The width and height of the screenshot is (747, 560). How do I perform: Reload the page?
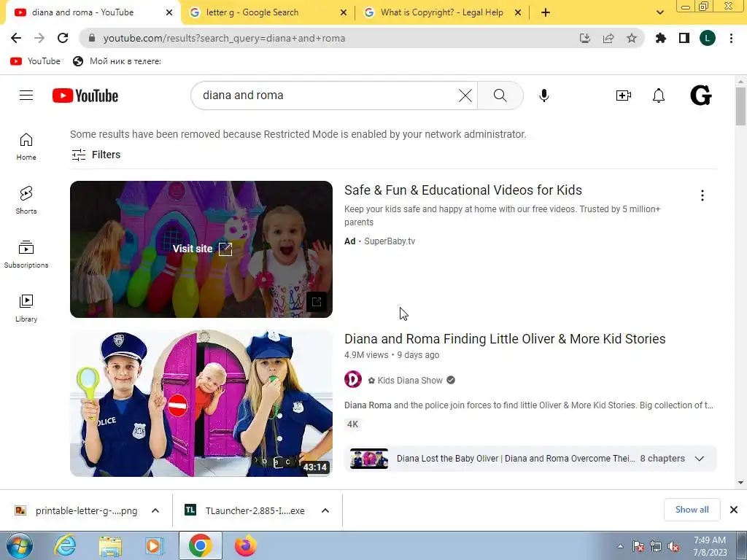pyautogui.click(x=63, y=38)
